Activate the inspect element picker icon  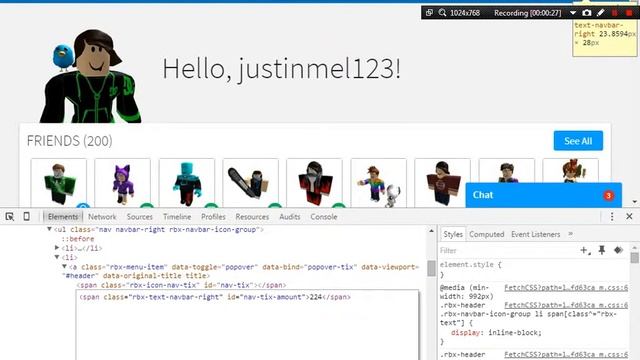tap(10, 217)
